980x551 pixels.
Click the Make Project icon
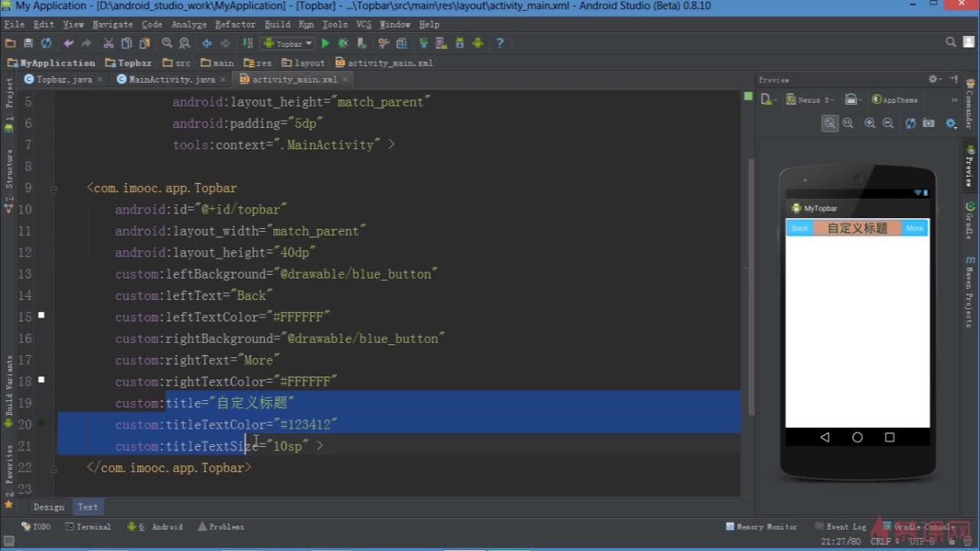247,44
